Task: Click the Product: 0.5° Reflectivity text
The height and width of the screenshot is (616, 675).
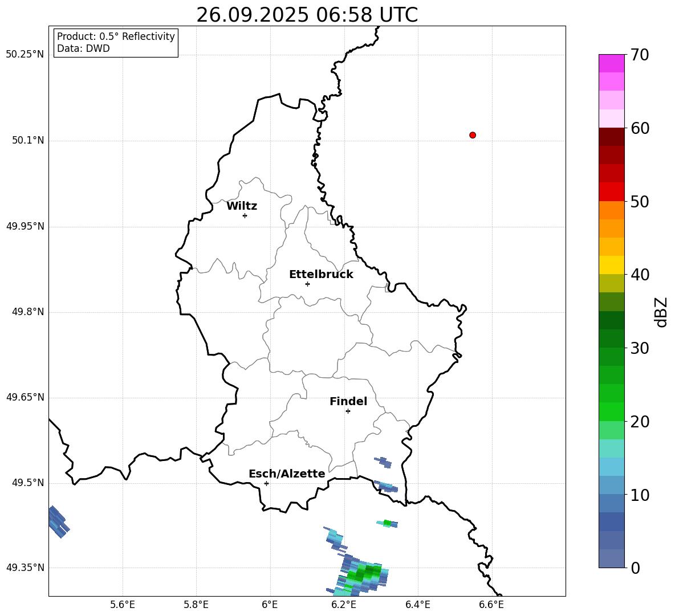Action: [x=116, y=36]
